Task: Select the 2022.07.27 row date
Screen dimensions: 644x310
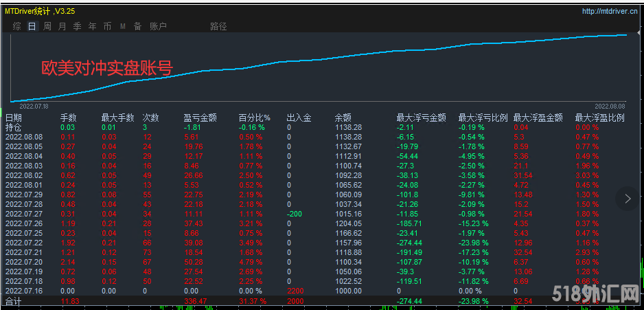Action: 24,214
